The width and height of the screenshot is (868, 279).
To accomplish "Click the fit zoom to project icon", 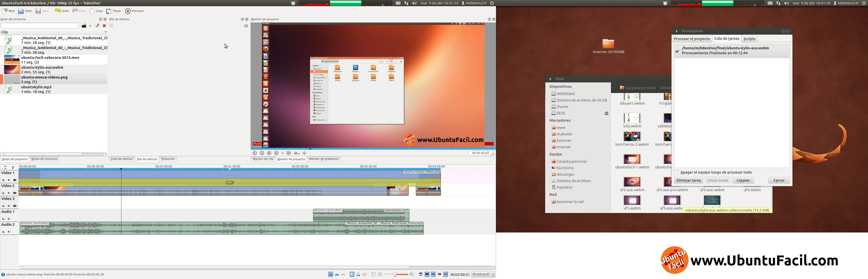I will (x=373, y=274).
